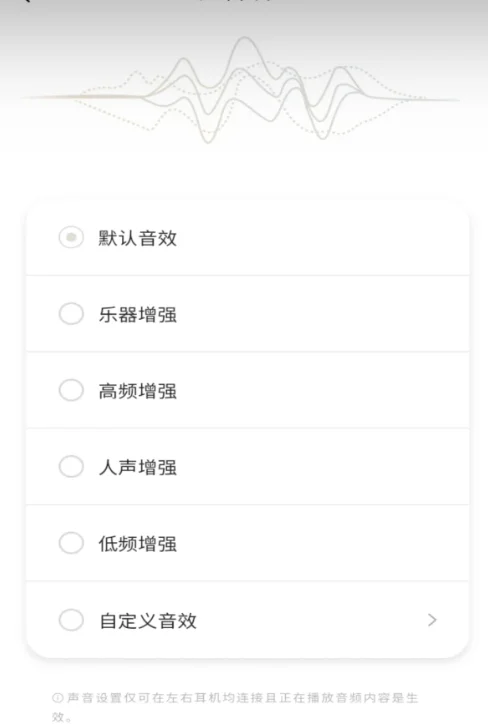The height and width of the screenshot is (724, 488).
Task: Tap the 乐器增强 text label
Action: [x=138, y=314]
